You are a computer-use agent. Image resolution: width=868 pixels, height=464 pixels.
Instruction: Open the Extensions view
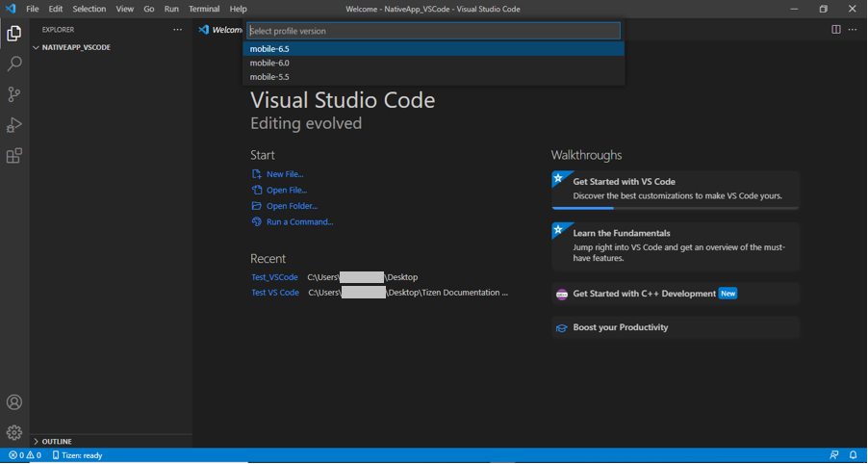point(14,156)
